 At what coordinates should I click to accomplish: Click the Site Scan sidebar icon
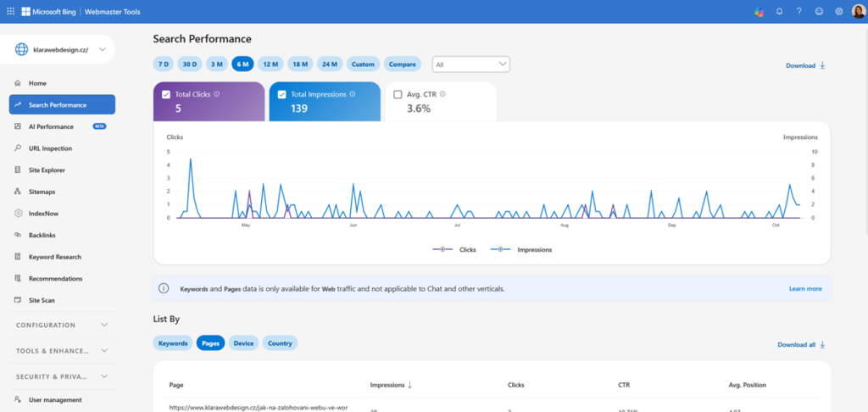(x=18, y=300)
